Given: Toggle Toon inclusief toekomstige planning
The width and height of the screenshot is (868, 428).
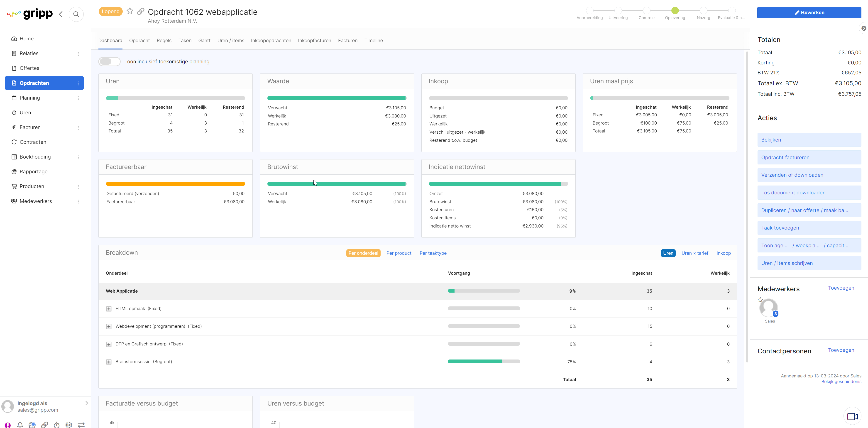Looking at the screenshot, I should (109, 61).
